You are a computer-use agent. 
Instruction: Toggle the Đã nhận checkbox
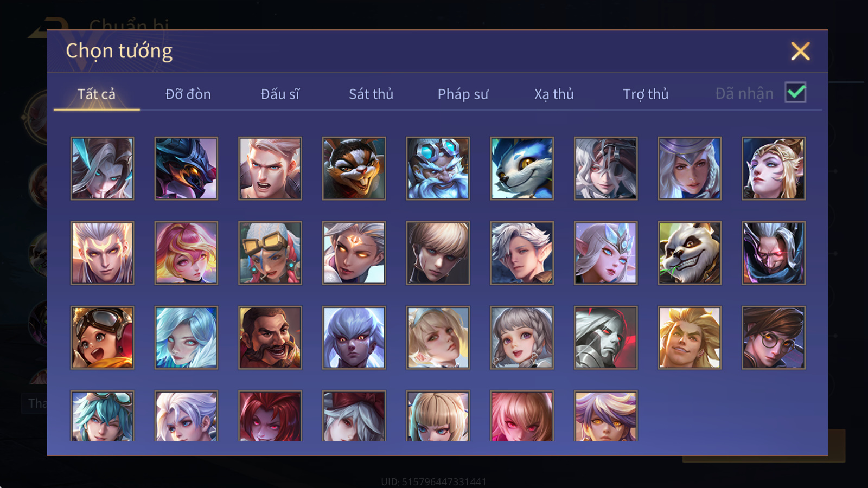tap(795, 93)
